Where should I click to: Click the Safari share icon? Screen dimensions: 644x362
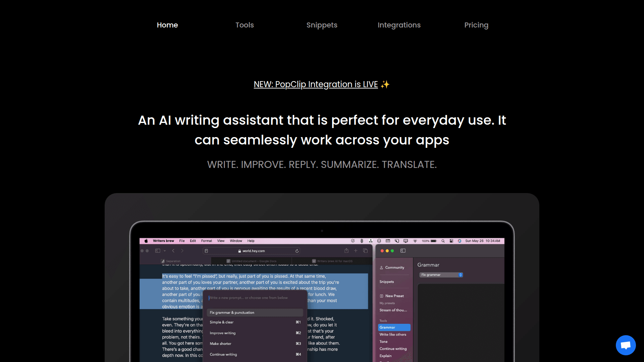346,251
